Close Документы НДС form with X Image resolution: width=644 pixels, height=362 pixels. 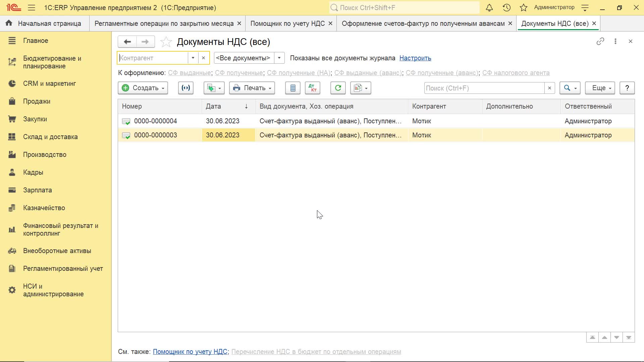631,41
